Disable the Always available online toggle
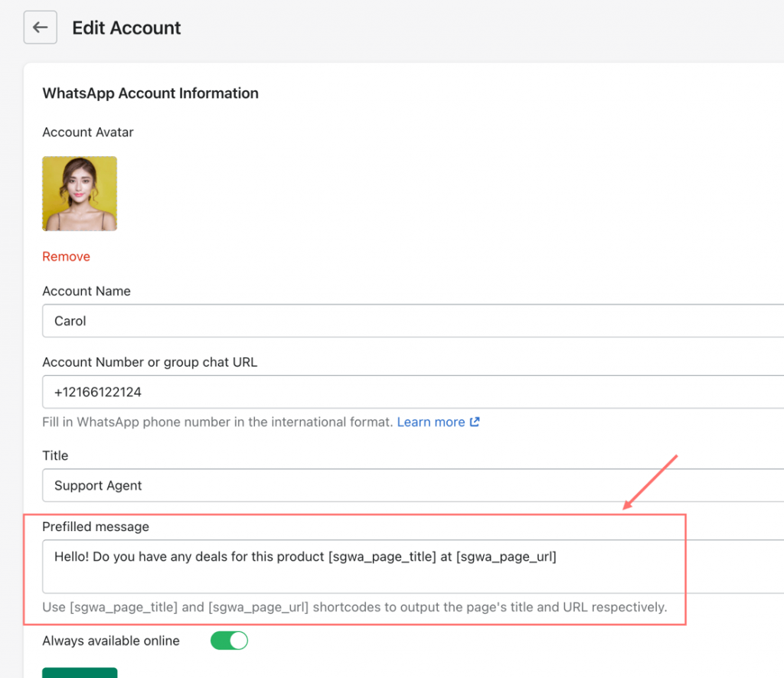 (x=229, y=641)
